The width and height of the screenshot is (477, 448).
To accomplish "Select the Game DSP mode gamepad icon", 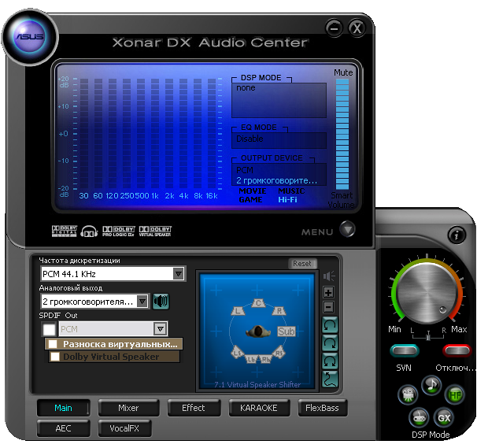I will (x=419, y=418).
